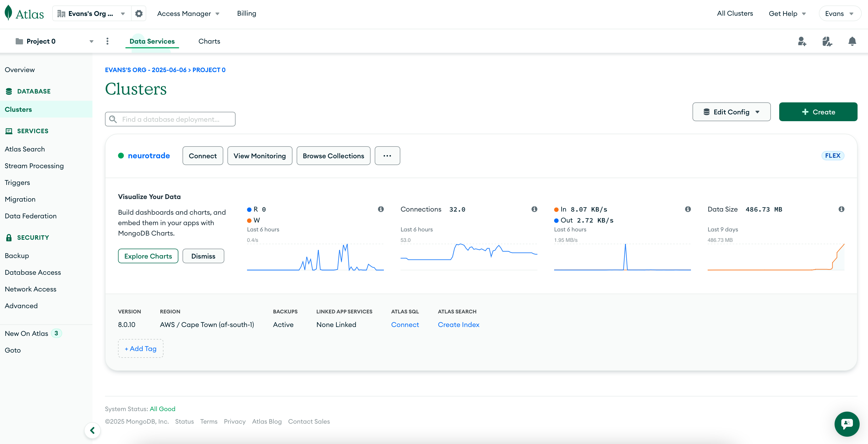Screen dimensions: 868x444
Task: Click info icon next to Connections chart
Action: (x=535, y=209)
